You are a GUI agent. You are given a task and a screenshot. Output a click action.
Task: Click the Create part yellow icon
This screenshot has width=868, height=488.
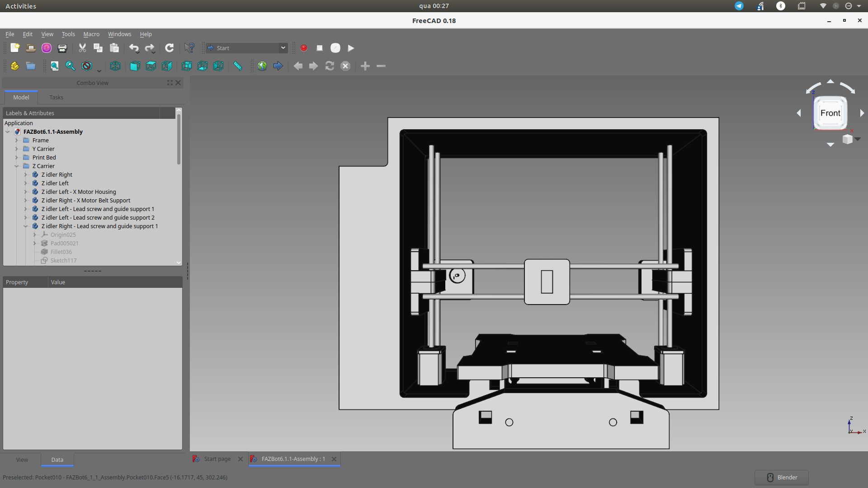(x=15, y=66)
